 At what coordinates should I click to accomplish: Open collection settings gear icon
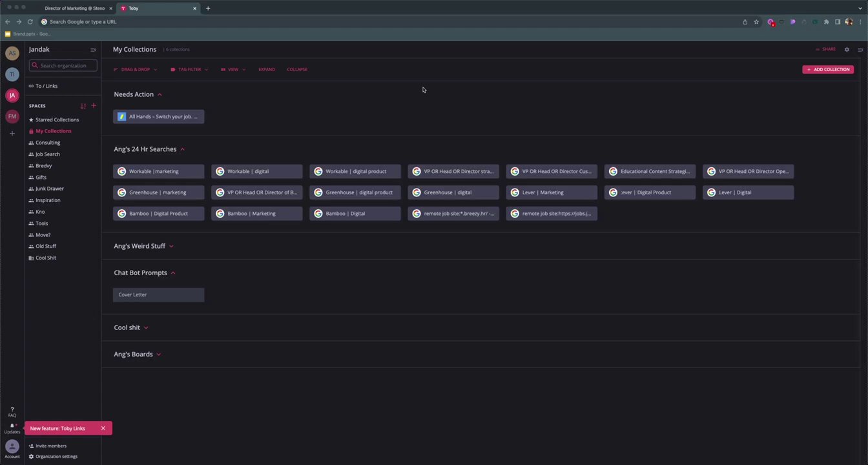pyautogui.click(x=847, y=50)
